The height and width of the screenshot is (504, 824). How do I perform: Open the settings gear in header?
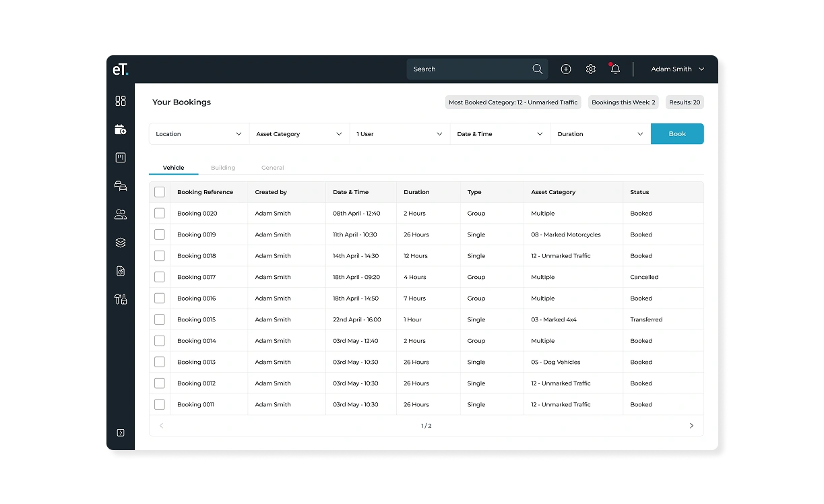click(591, 69)
